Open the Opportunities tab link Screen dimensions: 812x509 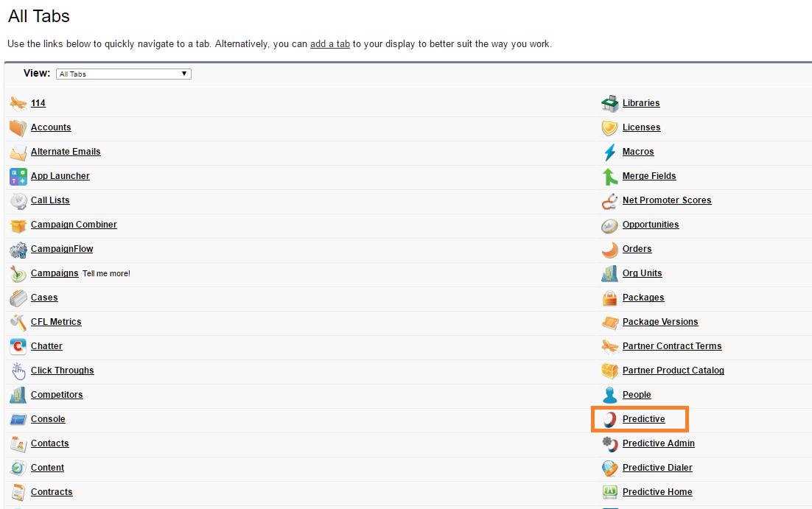650,225
